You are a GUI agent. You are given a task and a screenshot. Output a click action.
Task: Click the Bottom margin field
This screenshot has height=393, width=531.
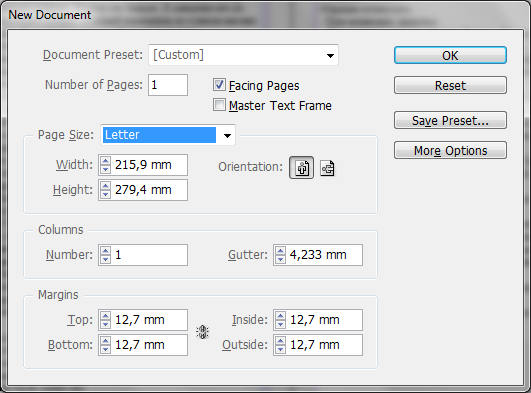tap(149, 345)
